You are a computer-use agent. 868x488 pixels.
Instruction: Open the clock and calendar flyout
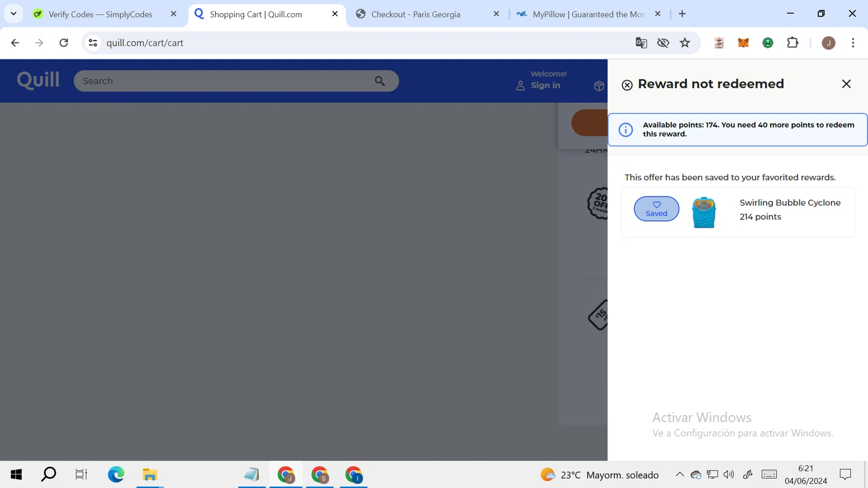coord(806,475)
